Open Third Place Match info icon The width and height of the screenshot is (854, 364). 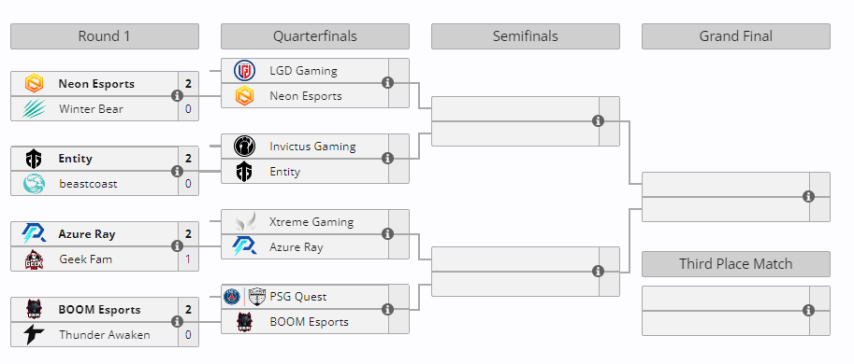[808, 311]
